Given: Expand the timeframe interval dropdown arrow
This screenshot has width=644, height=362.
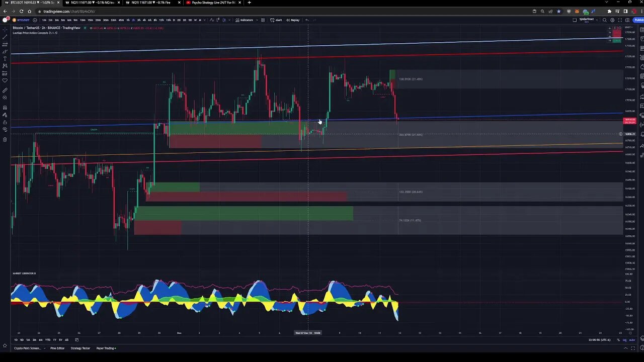Looking at the screenshot, I should pos(204,20).
